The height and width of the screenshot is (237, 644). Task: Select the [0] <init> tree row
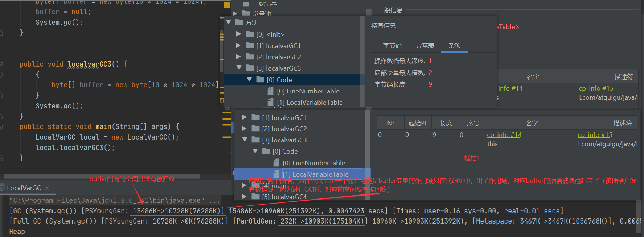click(x=270, y=35)
